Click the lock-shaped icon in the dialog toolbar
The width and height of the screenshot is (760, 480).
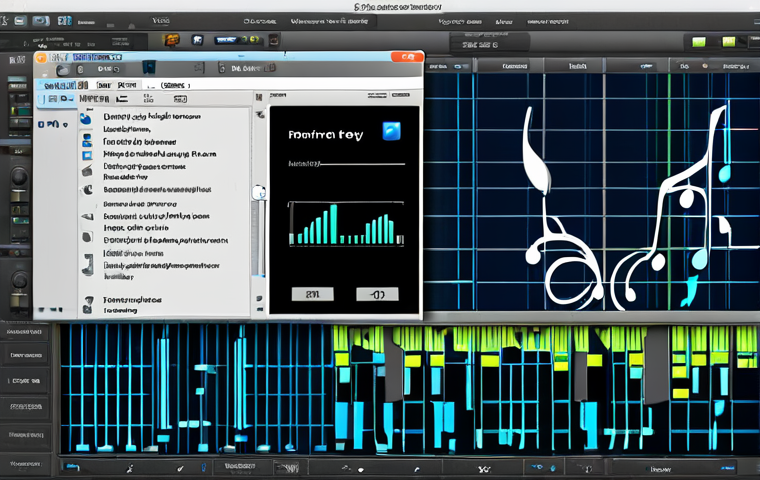(222, 68)
